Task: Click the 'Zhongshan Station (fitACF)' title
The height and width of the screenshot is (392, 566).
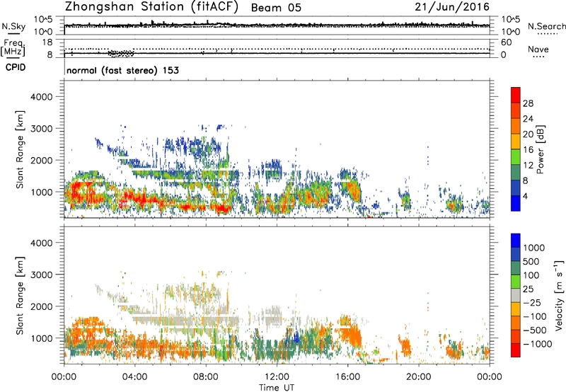Action: (151, 7)
